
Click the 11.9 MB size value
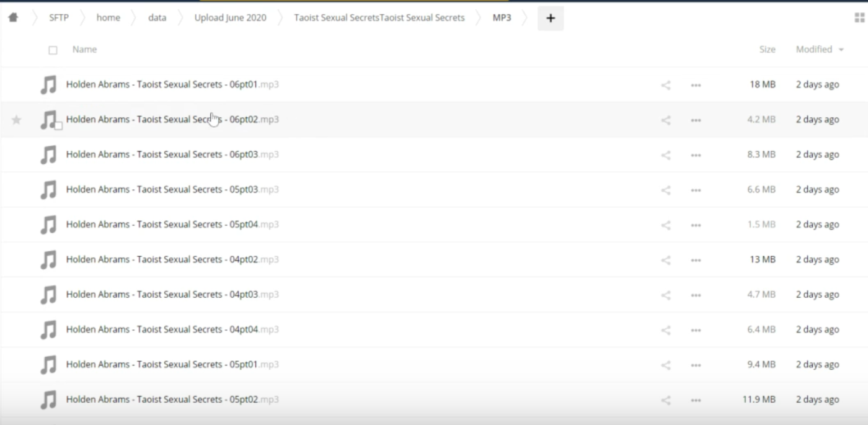click(x=759, y=400)
